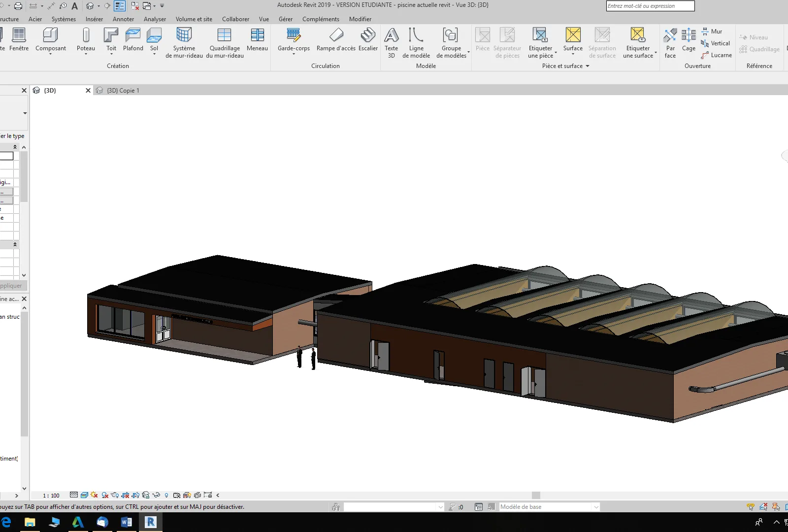This screenshot has height=532, width=788.
Task: Select the Rampe d'accès tool
Action: pos(336,39)
